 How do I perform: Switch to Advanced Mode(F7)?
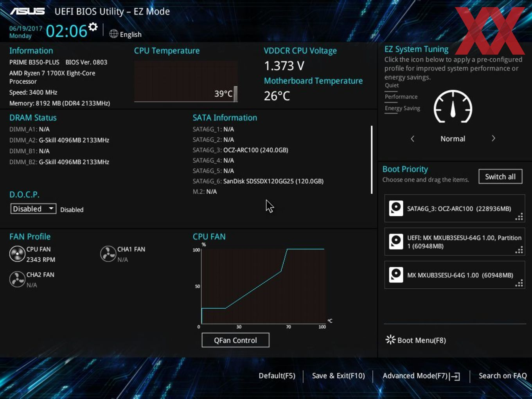415,376
